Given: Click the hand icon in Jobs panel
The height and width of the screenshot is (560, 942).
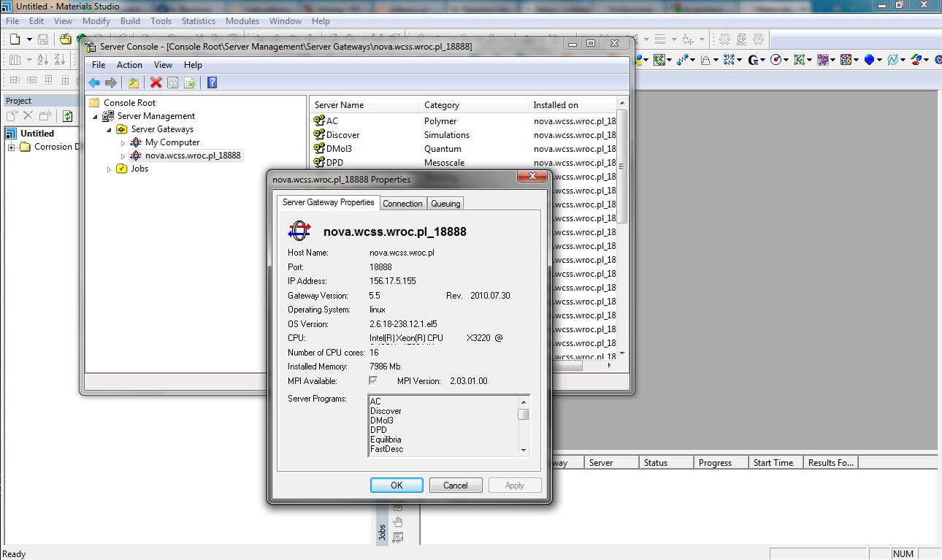Looking at the screenshot, I should [398, 521].
